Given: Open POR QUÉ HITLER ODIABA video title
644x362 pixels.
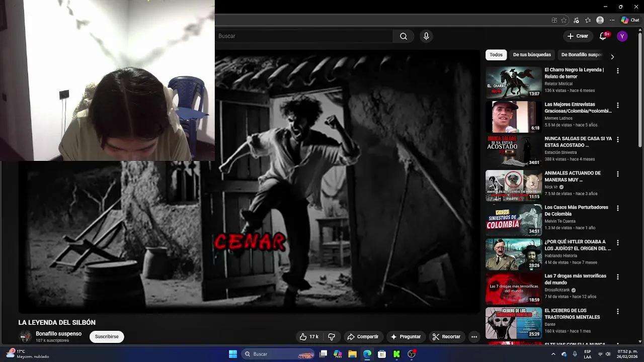Looking at the screenshot, I should [x=578, y=245].
